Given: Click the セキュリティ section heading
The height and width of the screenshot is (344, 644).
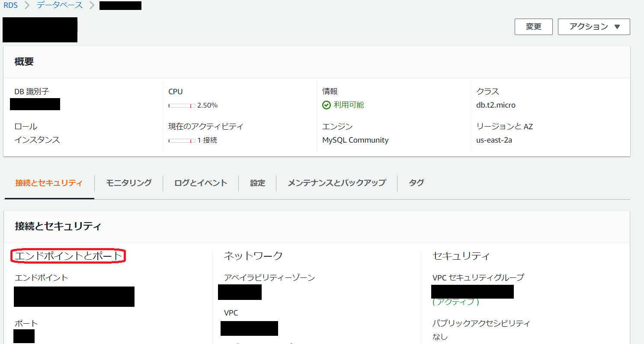Looking at the screenshot, I should (x=461, y=256).
